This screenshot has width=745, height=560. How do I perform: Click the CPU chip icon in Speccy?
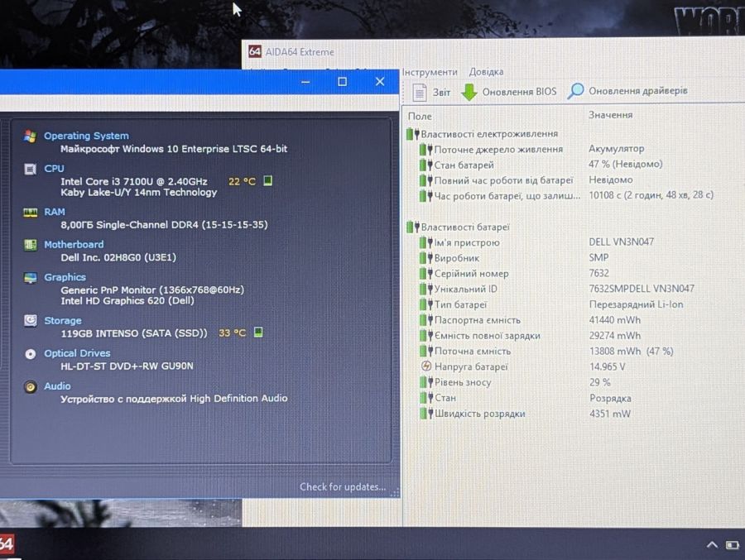coord(30,169)
